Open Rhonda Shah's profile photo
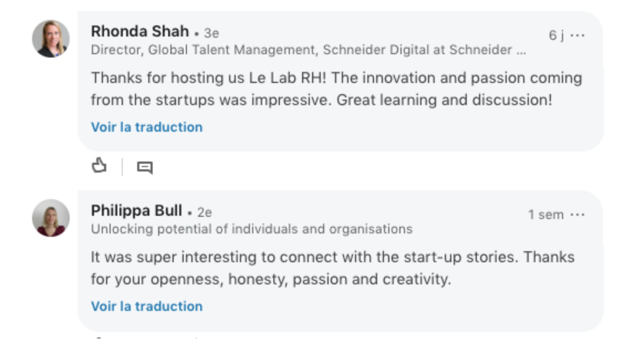This screenshot has width=635, height=364. (x=51, y=39)
